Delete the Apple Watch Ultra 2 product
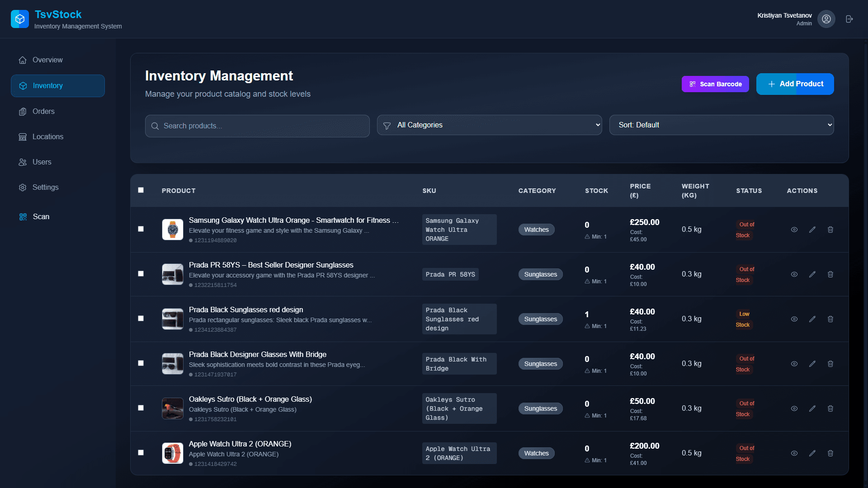This screenshot has height=488, width=868. click(830, 453)
